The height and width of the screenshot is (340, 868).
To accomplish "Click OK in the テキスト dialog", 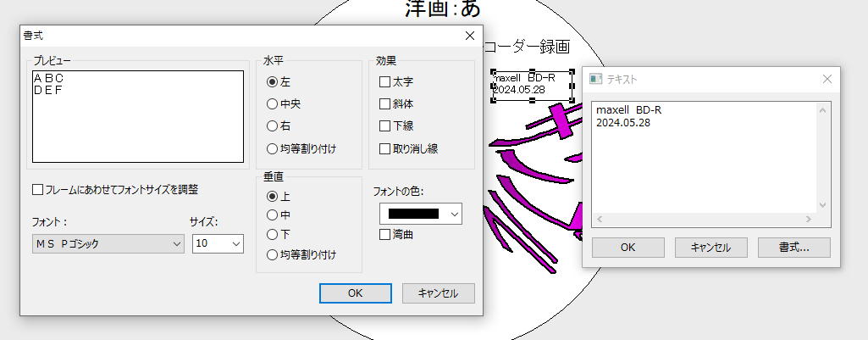I will (x=628, y=248).
